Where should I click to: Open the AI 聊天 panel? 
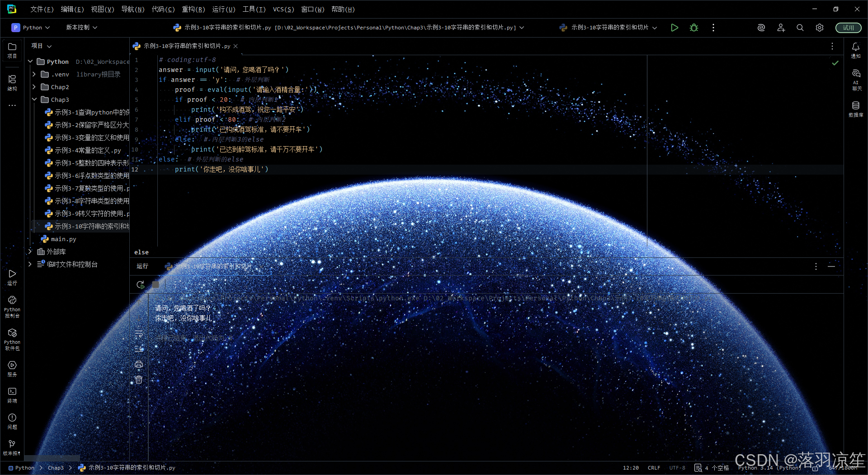coord(856,80)
